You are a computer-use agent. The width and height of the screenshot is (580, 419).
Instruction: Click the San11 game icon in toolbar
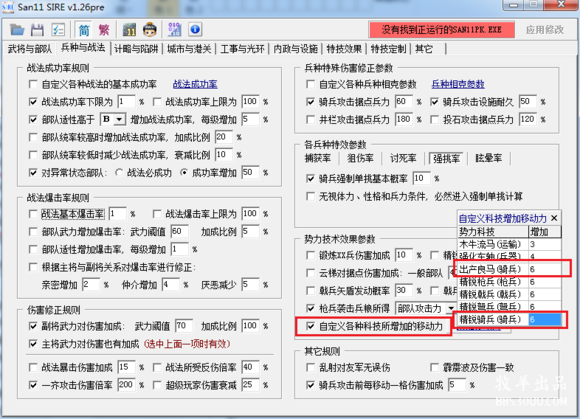point(129,30)
